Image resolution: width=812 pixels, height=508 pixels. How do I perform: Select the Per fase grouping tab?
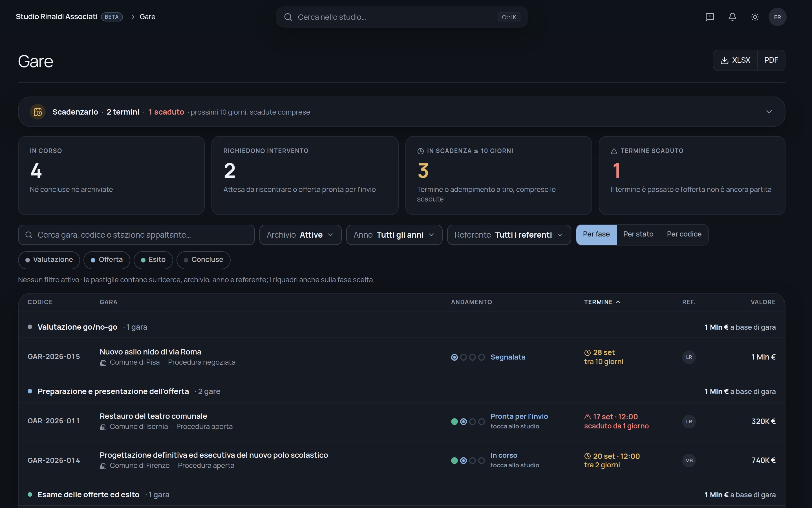[x=596, y=235]
